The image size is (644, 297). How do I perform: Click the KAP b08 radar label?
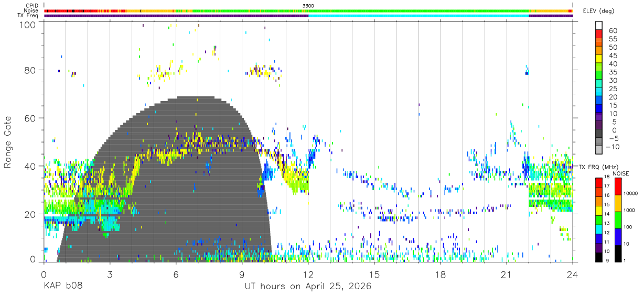click(62, 287)
